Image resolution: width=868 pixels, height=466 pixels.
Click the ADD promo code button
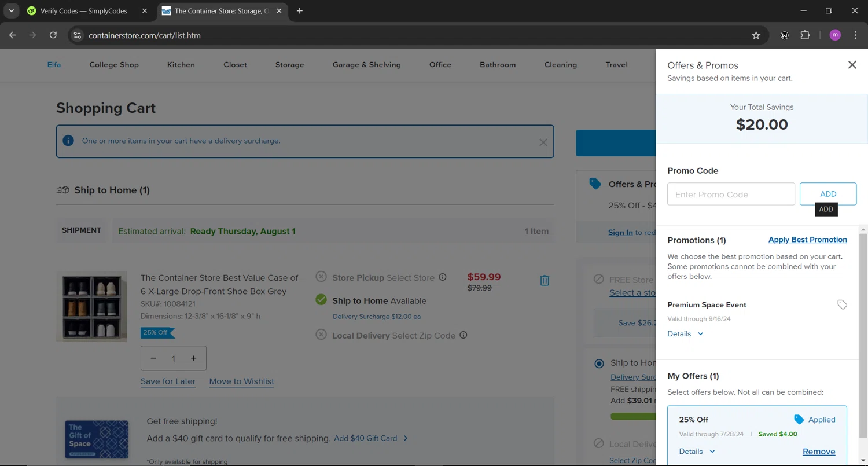pyautogui.click(x=828, y=194)
